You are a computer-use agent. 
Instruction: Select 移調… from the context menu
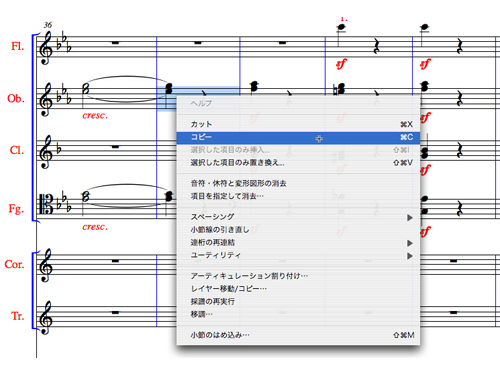(x=298, y=314)
